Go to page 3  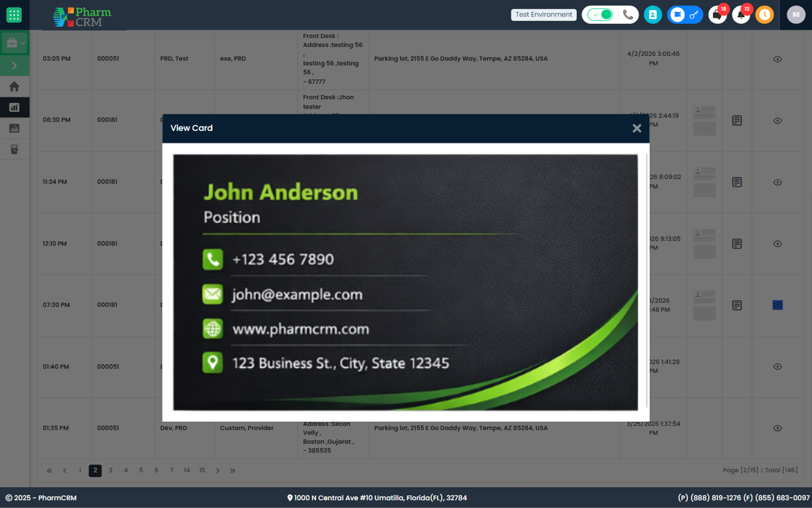[x=111, y=470]
